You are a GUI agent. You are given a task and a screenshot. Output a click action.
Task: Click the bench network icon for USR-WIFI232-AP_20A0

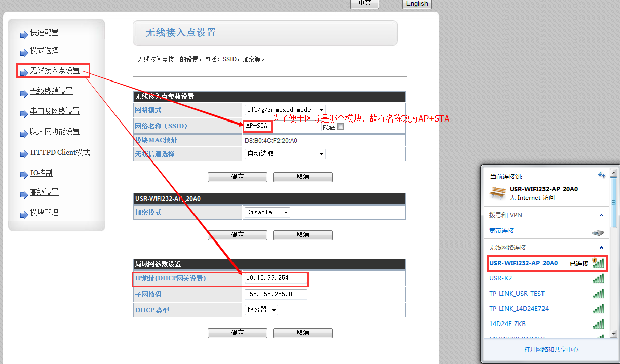coord(498,193)
